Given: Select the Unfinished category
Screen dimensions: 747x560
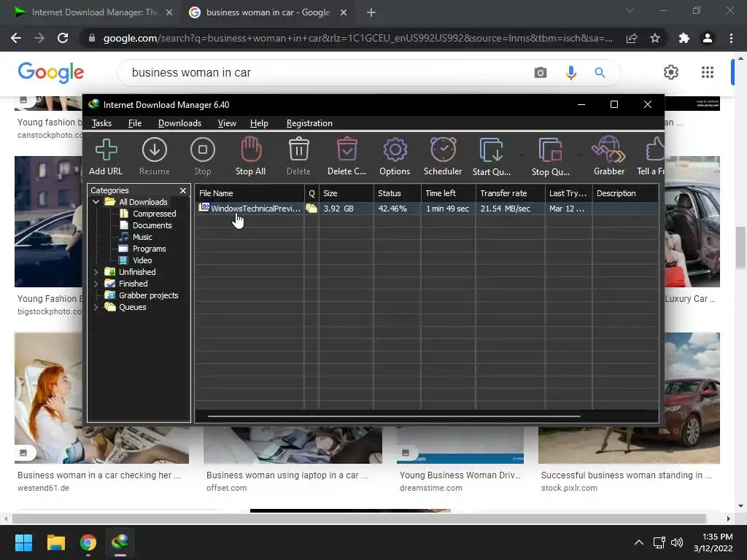Looking at the screenshot, I should 137,272.
